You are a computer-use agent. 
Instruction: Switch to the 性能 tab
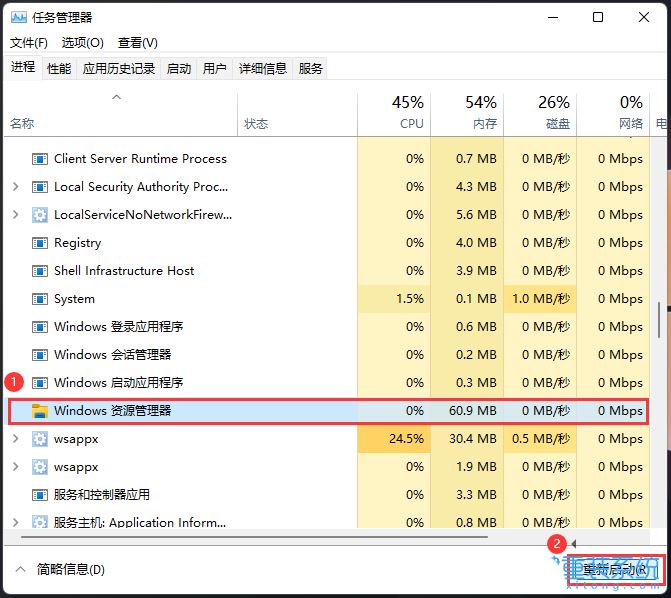click(x=59, y=69)
